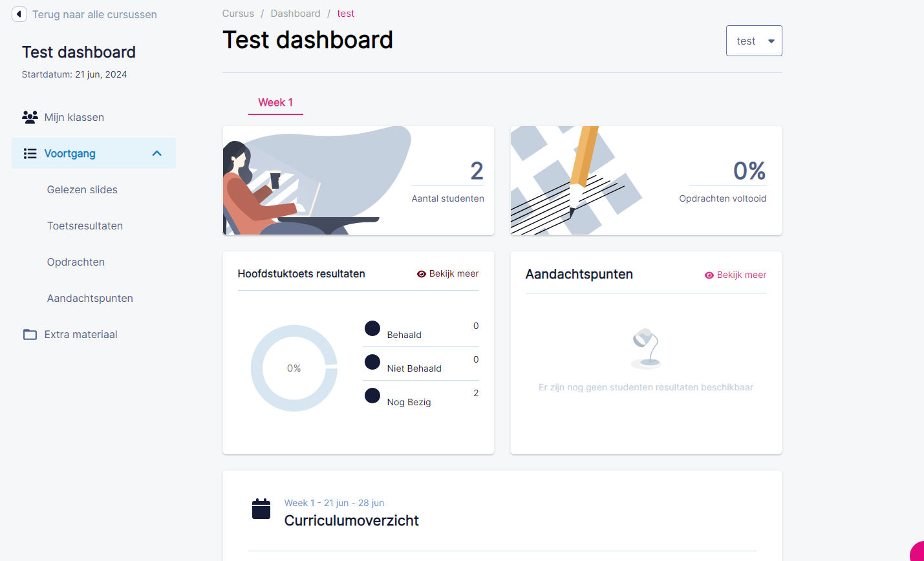Click the Startdatum: 21 jun, 2024 text
Image resolution: width=924 pixels, height=561 pixels.
74,74
